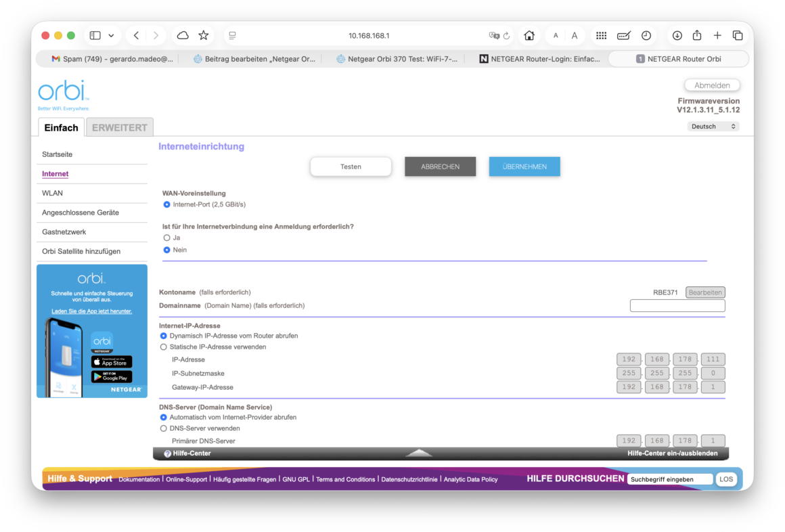Open the reader page icon in address bar
The image size is (785, 532).
[232, 36]
